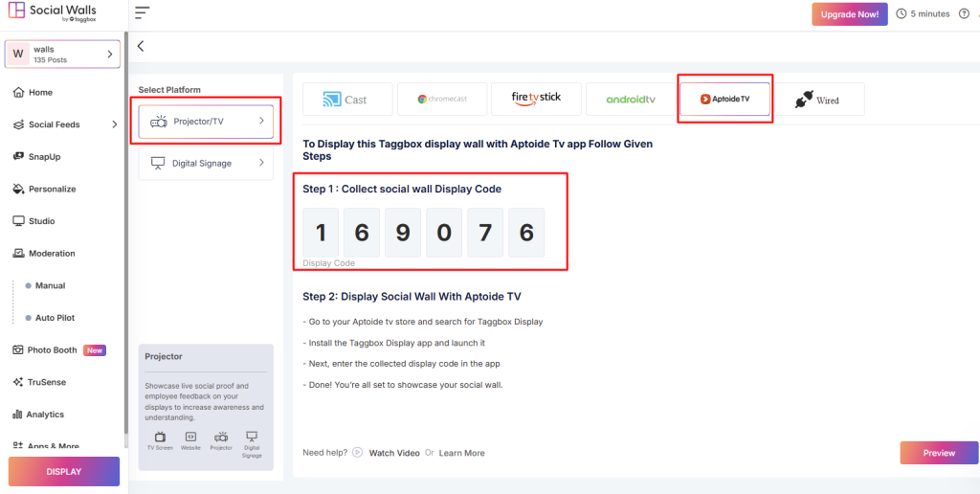Click the Moderation icon
The width and height of the screenshot is (980, 494).
pos(19,254)
